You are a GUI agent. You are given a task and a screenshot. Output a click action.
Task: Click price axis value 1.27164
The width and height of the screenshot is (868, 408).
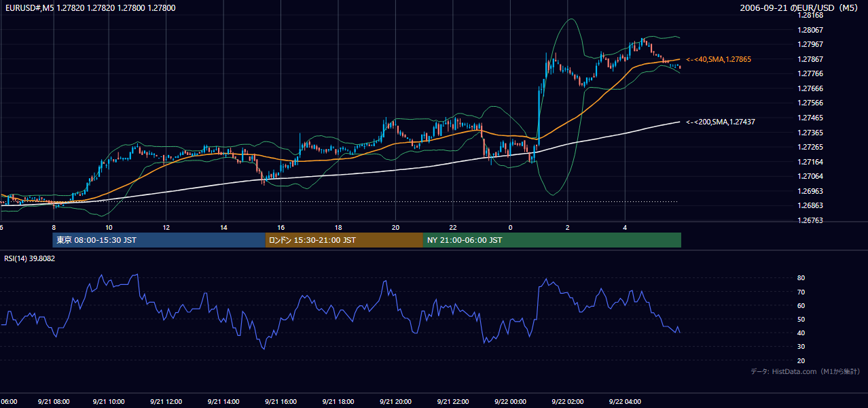(811, 163)
